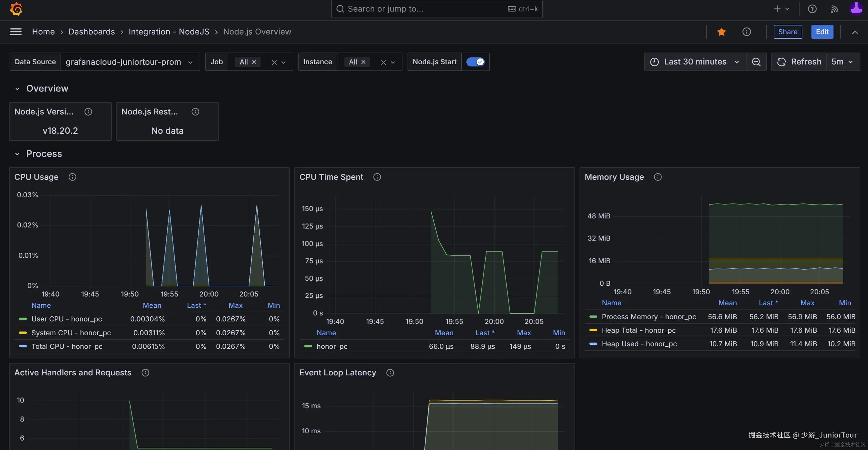This screenshot has height=450, width=868.
Task: Toggle Heap Total - honor_pc series
Action: pyautogui.click(x=639, y=330)
